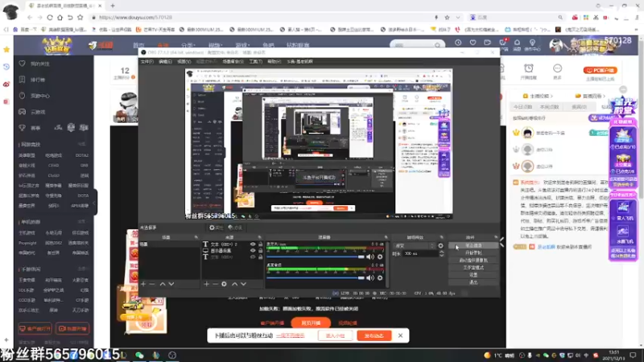The image size is (644, 362).
Task: Click the Douyu address bar URL
Action: [x=135, y=17]
